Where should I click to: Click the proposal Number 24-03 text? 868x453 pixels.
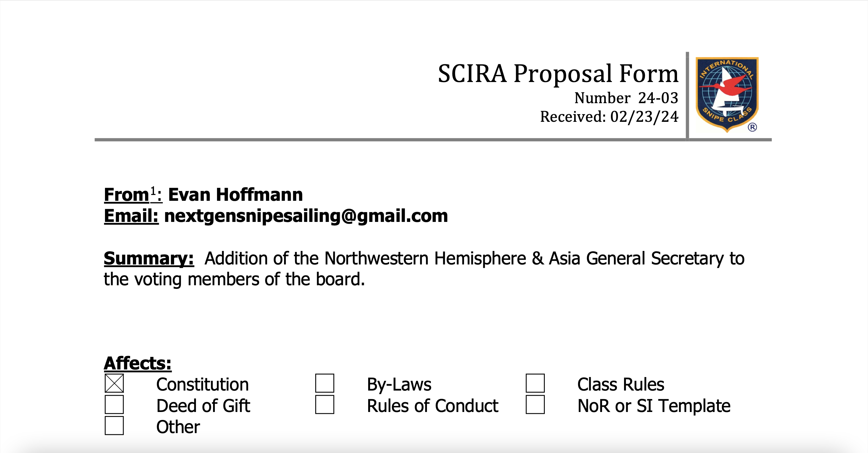coord(627,98)
